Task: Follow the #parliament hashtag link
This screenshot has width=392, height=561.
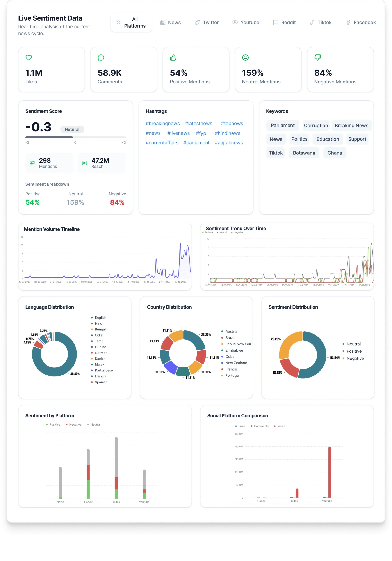Action: click(x=196, y=143)
